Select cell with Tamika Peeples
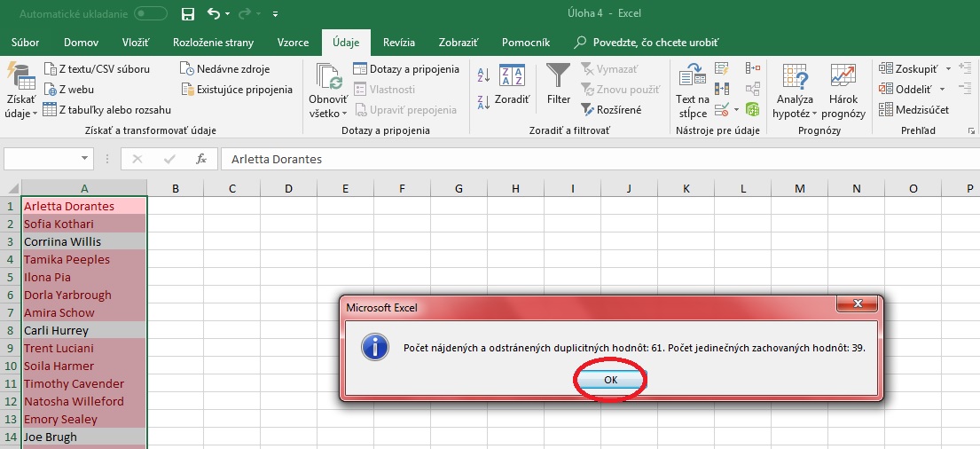Viewport: 980px width, 449px height. pyautogui.click(x=84, y=259)
